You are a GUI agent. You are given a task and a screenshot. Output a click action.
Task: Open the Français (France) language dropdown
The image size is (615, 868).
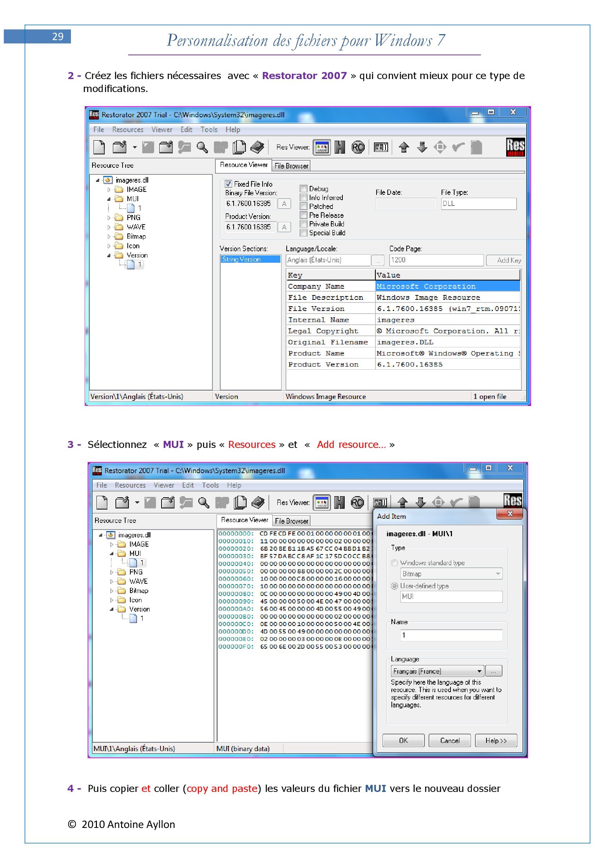437,671
